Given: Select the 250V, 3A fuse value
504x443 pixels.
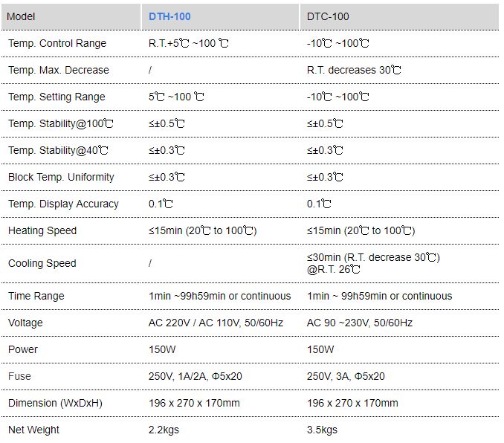Looking at the screenshot, I should (x=346, y=376).
